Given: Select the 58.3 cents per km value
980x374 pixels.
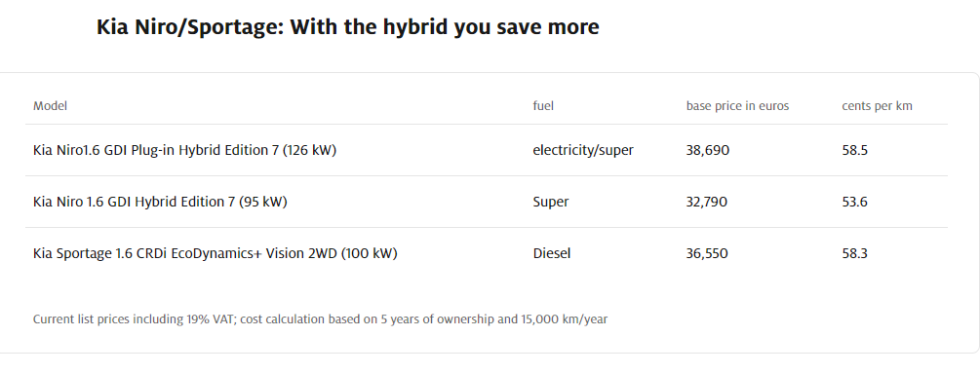Looking at the screenshot, I should 854,253.
